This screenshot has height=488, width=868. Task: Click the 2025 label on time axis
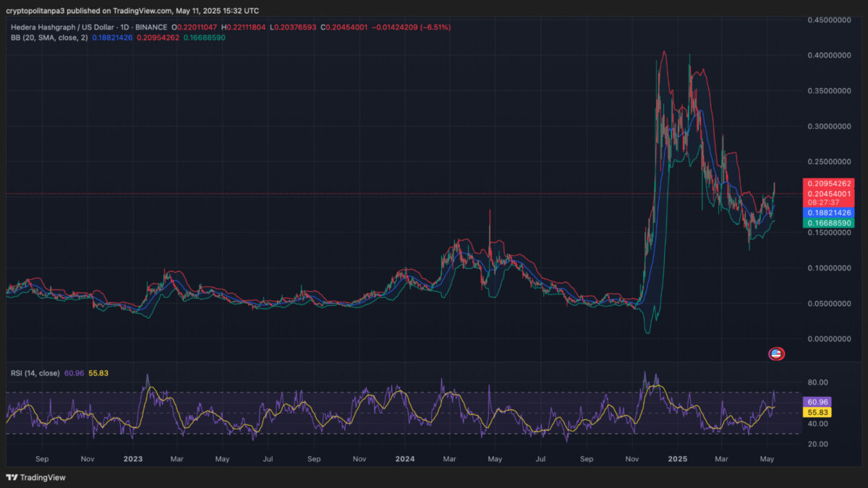[x=678, y=459]
